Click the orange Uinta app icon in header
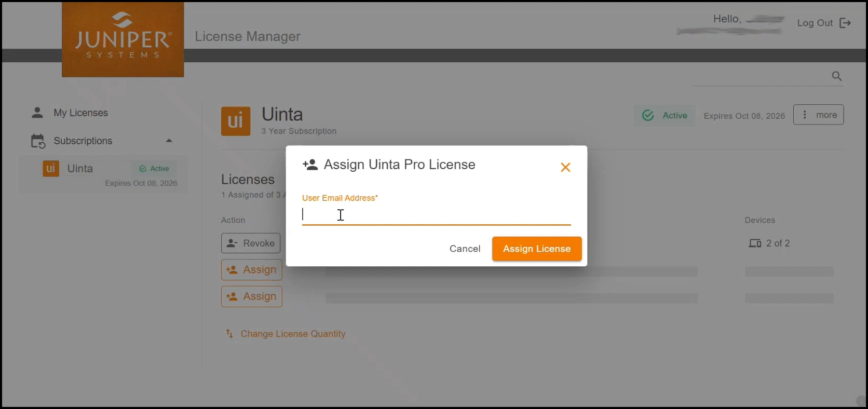This screenshot has height=409, width=868. pos(236,121)
